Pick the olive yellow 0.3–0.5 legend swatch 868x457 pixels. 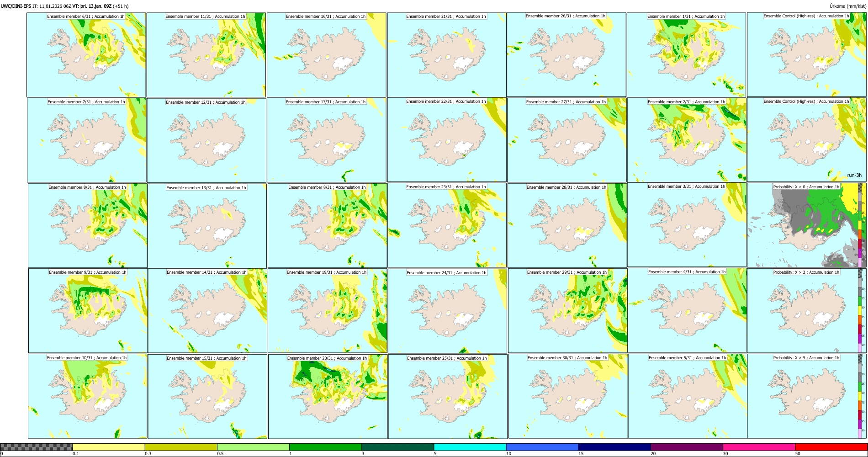pyautogui.click(x=181, y=447)
